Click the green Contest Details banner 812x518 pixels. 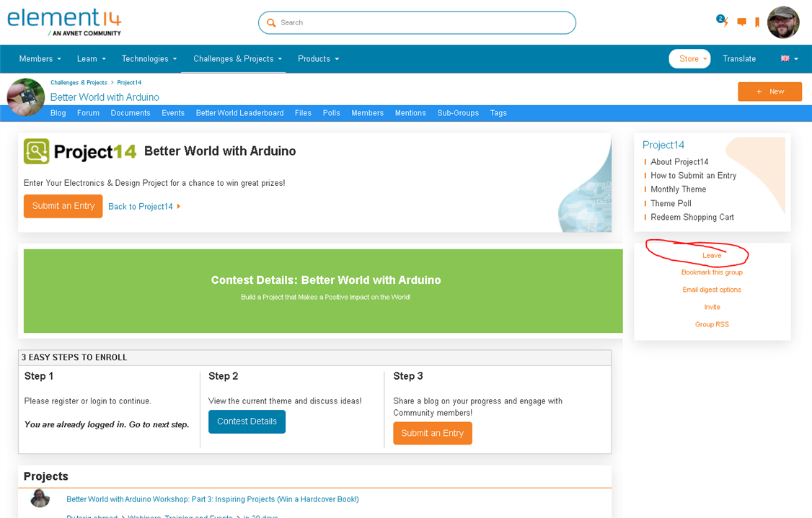pyautogui.click(x=323, y=291)
